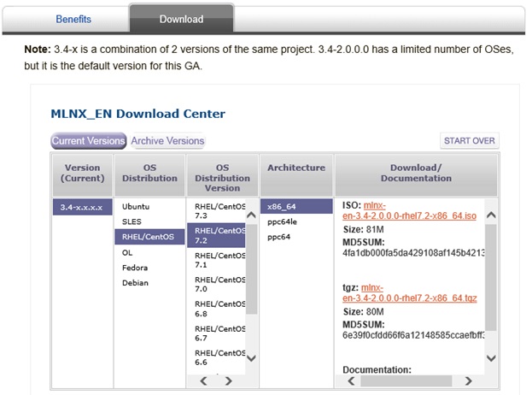Click the tgz MD5SUM value 6e39f0cfdd66f6a...
The width and height of the screenshot is (532, 395).
click(413, 335)
